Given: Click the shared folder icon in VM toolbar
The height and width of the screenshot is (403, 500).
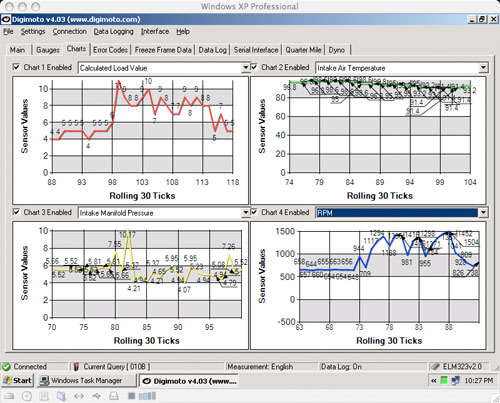Looking at the screenshot, I should tap(61, 396).
